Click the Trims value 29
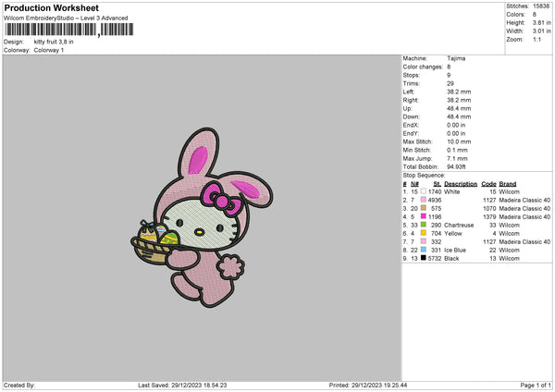Image resolution: width=555 pixels, height=392 pixels. tap(450, 83)
